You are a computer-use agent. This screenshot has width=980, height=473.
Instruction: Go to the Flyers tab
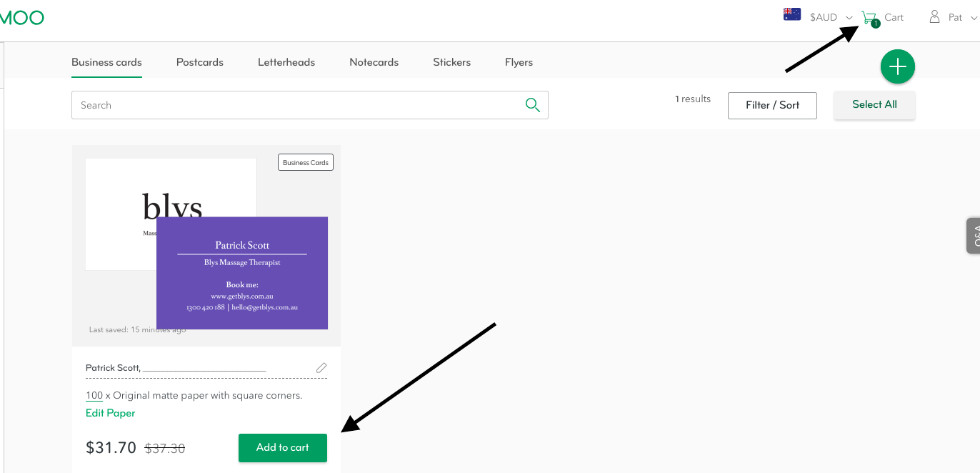pos(519,62)
